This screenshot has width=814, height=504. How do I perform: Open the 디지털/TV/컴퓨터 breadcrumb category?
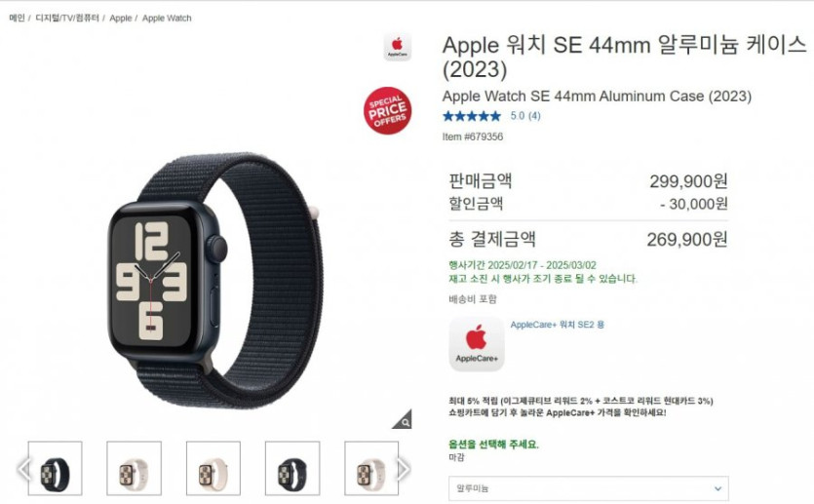67,19
